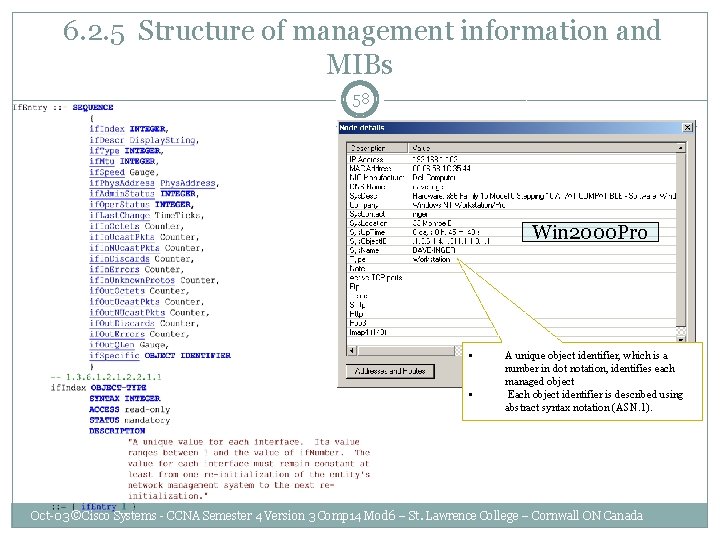Select the Note row
720x540 pixels.
tap(512, 268)
